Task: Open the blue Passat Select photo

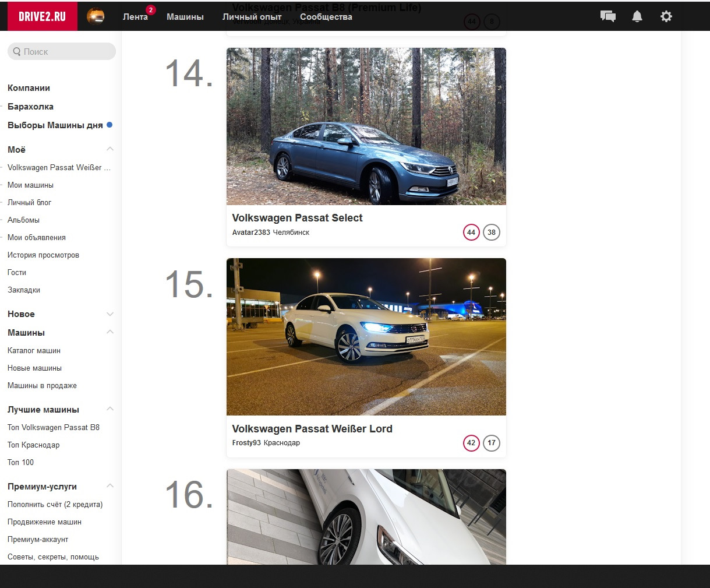Action: [x=366, y=126]
